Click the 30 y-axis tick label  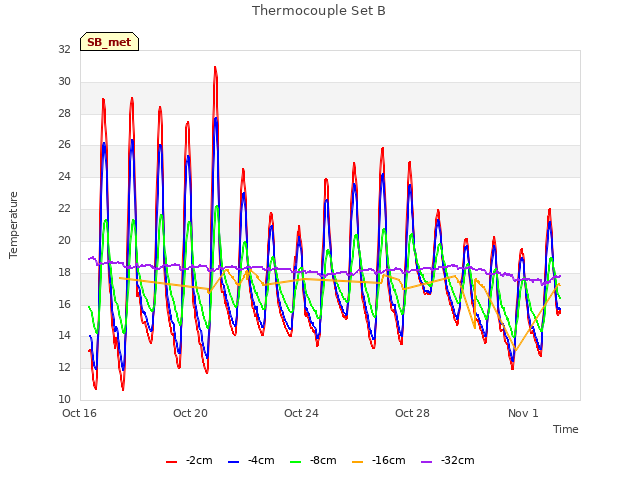point(64,82)
